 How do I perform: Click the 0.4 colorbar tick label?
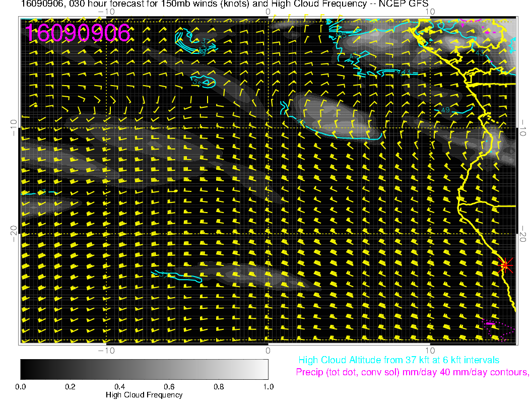point(119,387)
